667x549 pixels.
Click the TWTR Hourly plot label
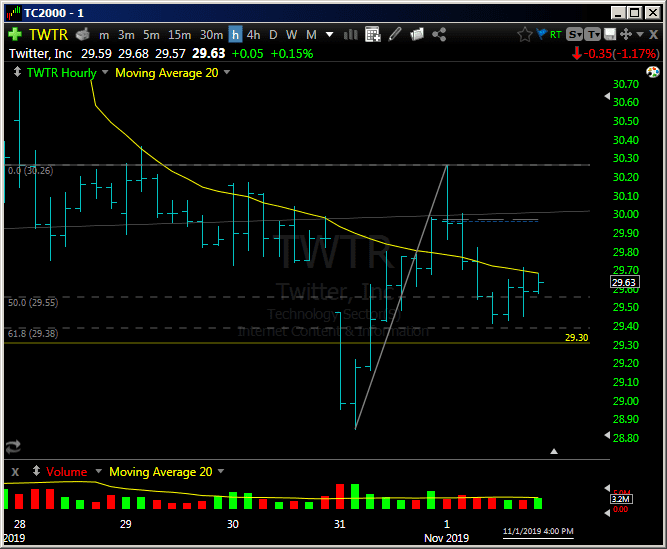point(62,73)
